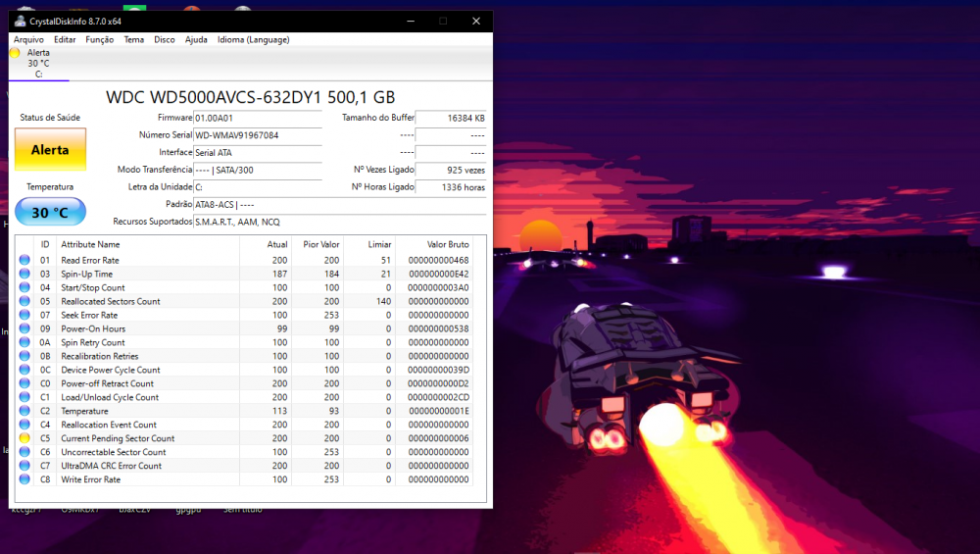Click the Número Serial text field

pos(257,135)
